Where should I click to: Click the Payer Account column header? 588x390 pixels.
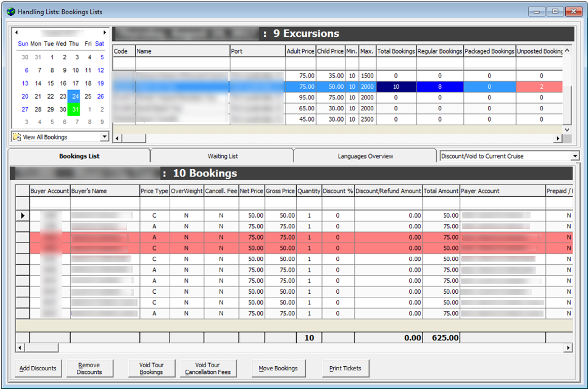click(502, 191)
